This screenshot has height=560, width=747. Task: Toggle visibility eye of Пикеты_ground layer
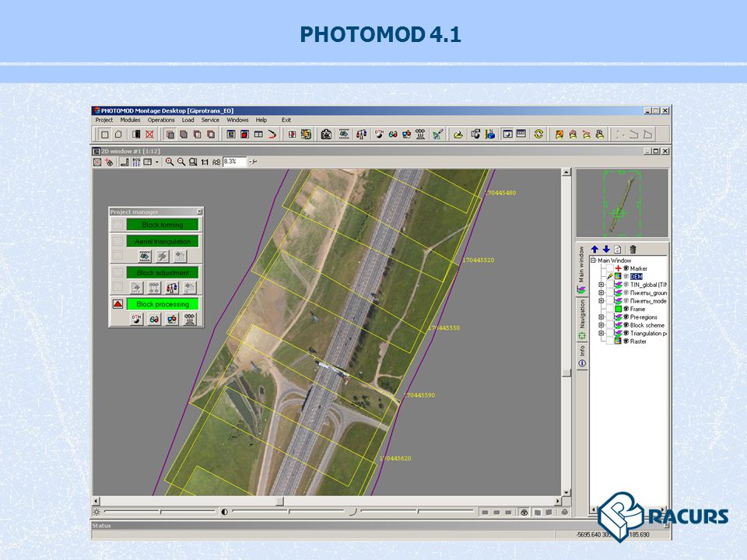[626, 293]
